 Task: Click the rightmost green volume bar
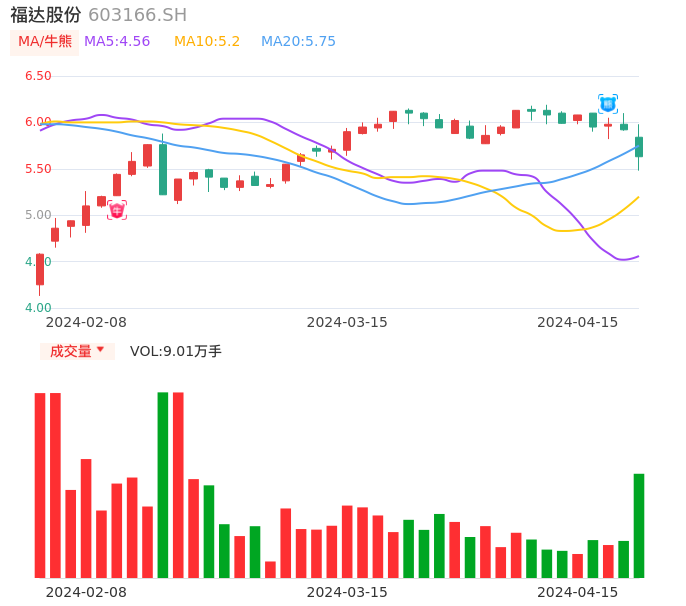point(639,525)
